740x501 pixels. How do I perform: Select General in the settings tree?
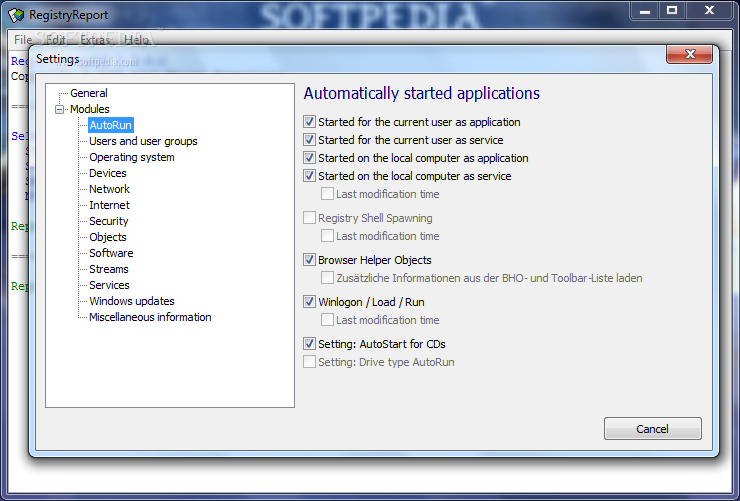click(89, 93)
